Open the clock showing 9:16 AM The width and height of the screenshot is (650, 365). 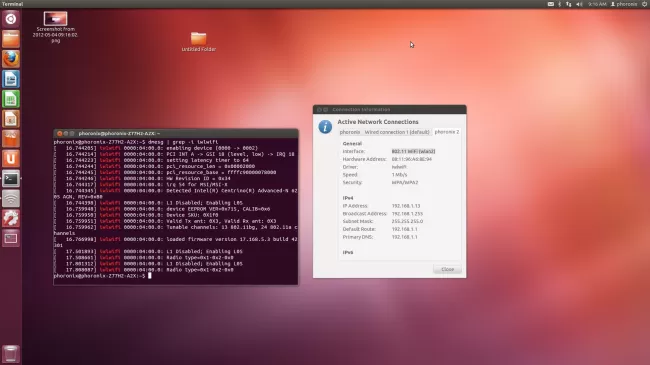click(x=597, y=4)
